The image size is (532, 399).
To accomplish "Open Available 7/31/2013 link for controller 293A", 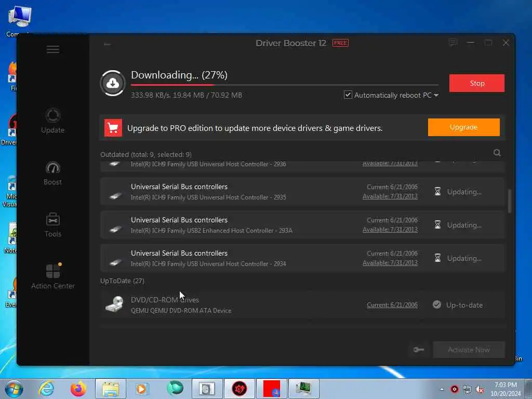I will coord(390,230).
